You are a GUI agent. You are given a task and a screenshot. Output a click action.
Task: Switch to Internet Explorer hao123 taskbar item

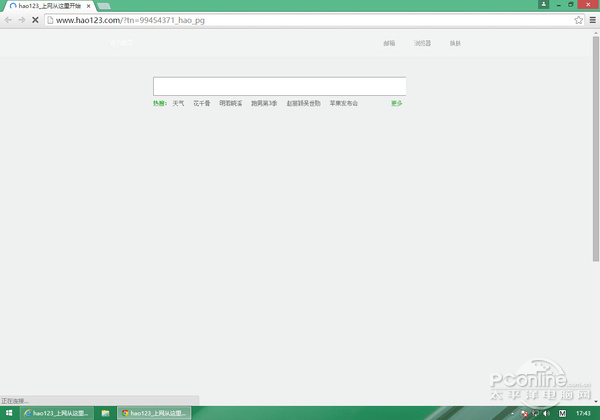click(x=57, y=413)
